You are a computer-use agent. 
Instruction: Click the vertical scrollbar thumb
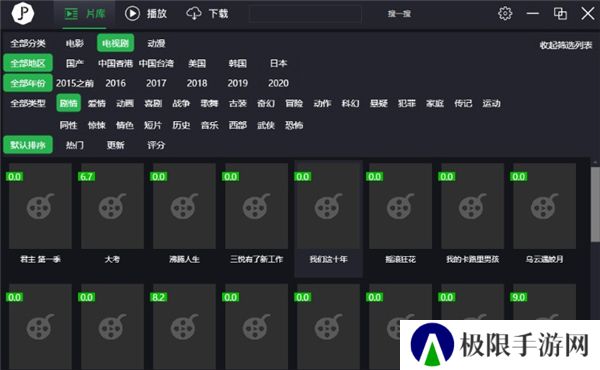[595, 204]
